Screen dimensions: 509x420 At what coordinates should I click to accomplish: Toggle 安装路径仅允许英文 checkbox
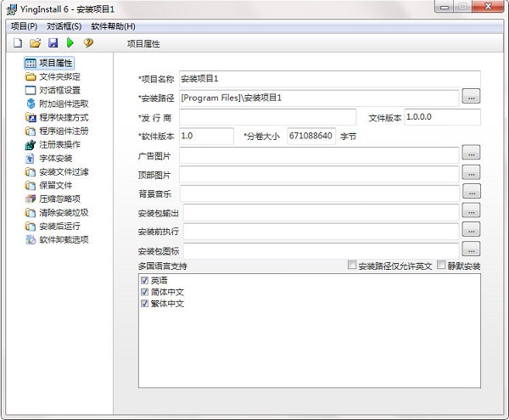tap(352, 266)
